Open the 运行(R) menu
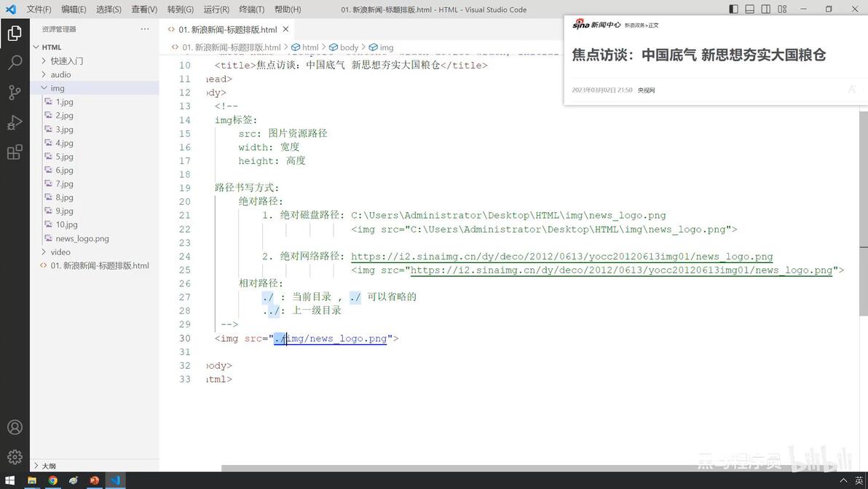868x489 pixels. pos(216,9)
